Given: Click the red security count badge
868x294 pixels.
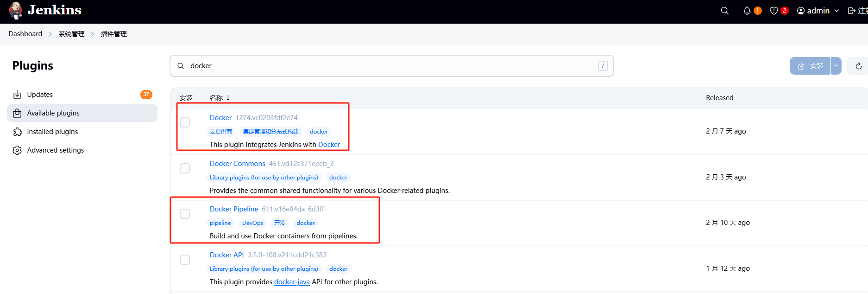Looking at the screenshot, I should 785,11.
